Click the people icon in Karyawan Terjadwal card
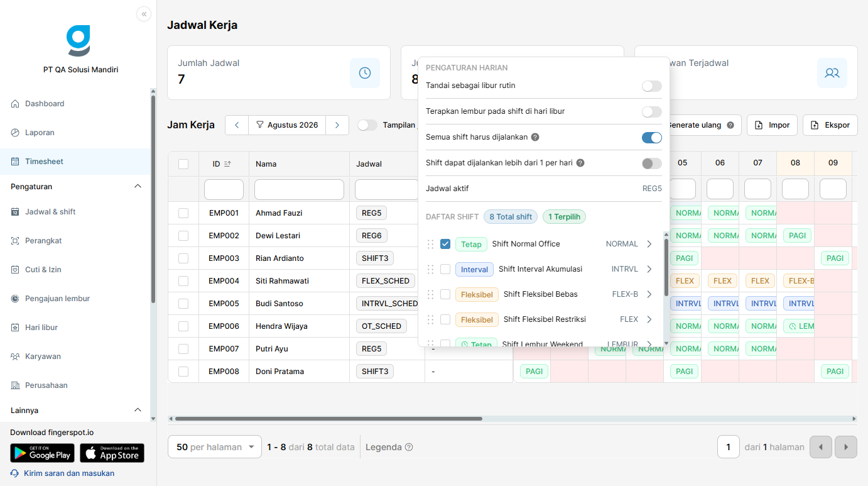This screenshot has width=868, height=486. click(x=832, y=73)
